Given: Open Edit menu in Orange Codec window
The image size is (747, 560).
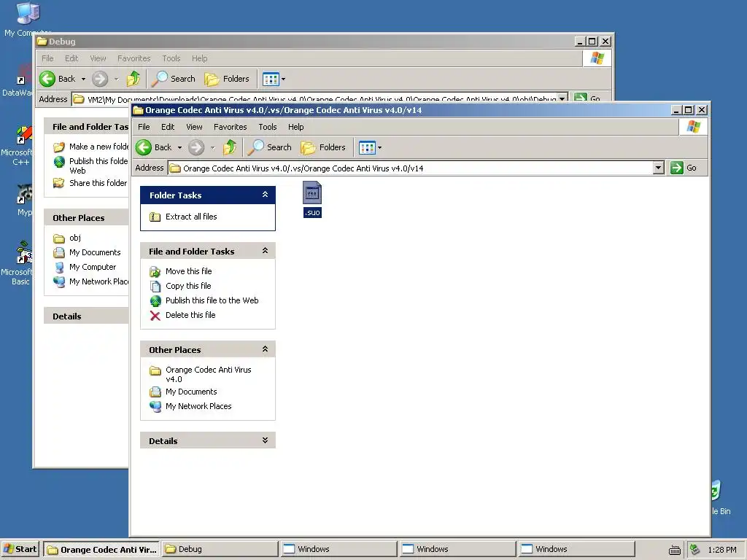Looking at the screenshot, I should tap(168, 127).
